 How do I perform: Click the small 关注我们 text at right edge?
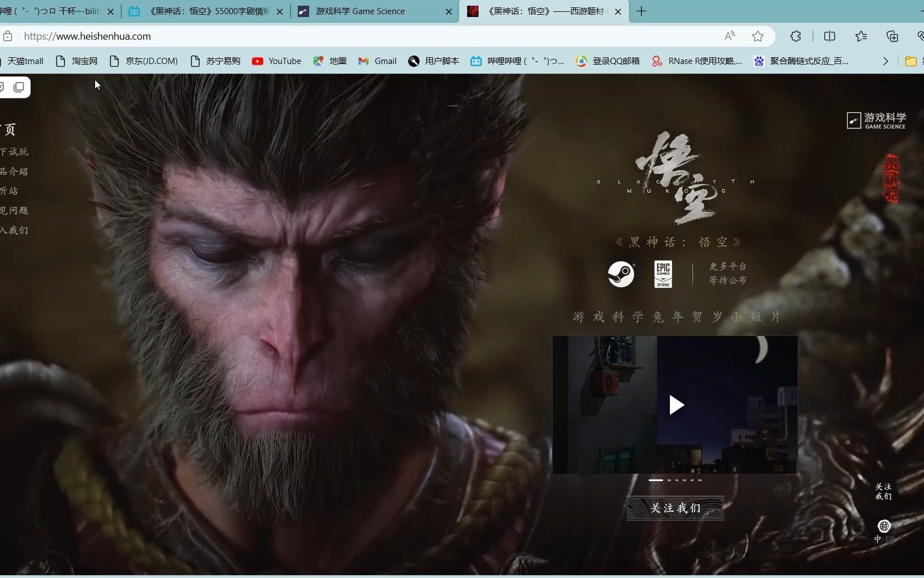tap(883, 491)
